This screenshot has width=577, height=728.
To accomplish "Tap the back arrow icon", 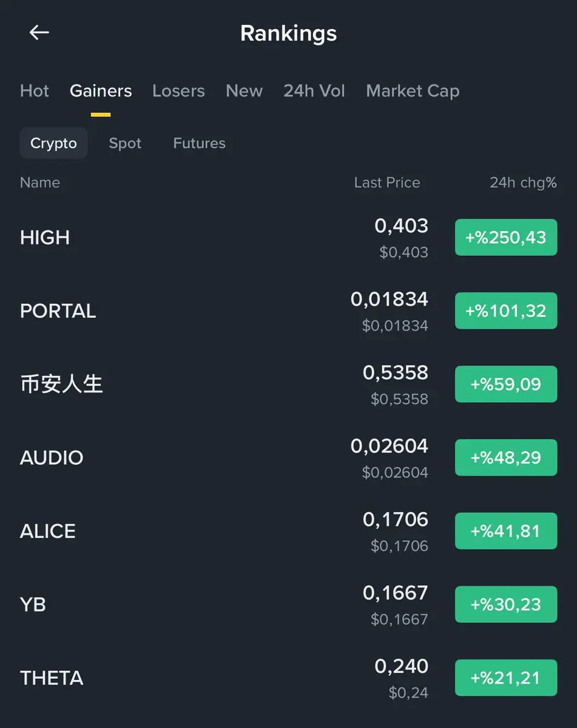I will (x=39, y=33).
